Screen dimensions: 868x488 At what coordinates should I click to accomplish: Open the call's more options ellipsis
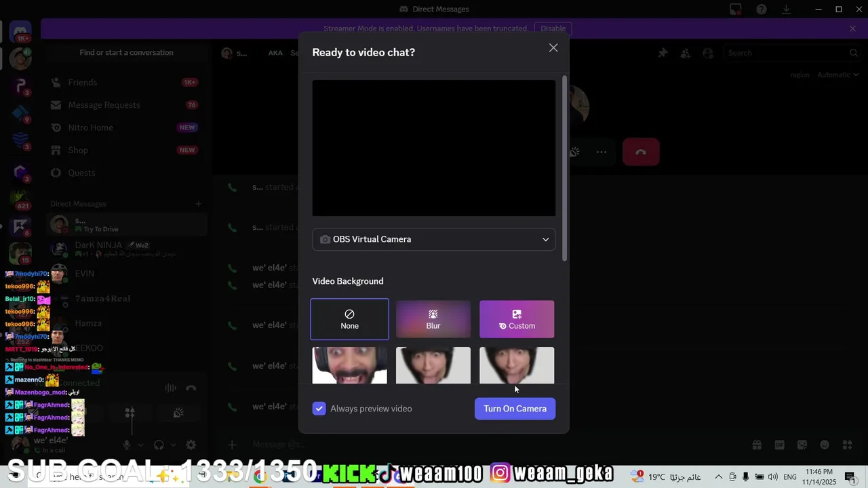tap(601, 152)
